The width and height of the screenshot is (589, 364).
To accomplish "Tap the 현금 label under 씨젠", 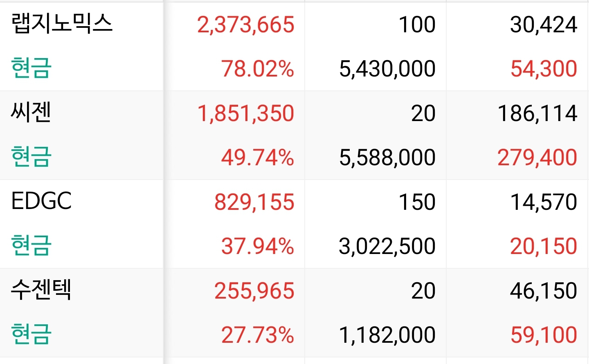I will click(31, 157).
